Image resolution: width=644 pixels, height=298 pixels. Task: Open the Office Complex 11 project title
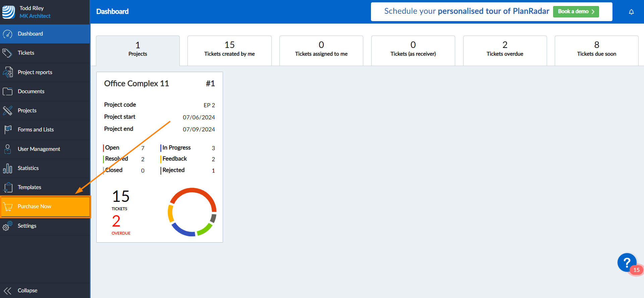[x=137, y=83]
